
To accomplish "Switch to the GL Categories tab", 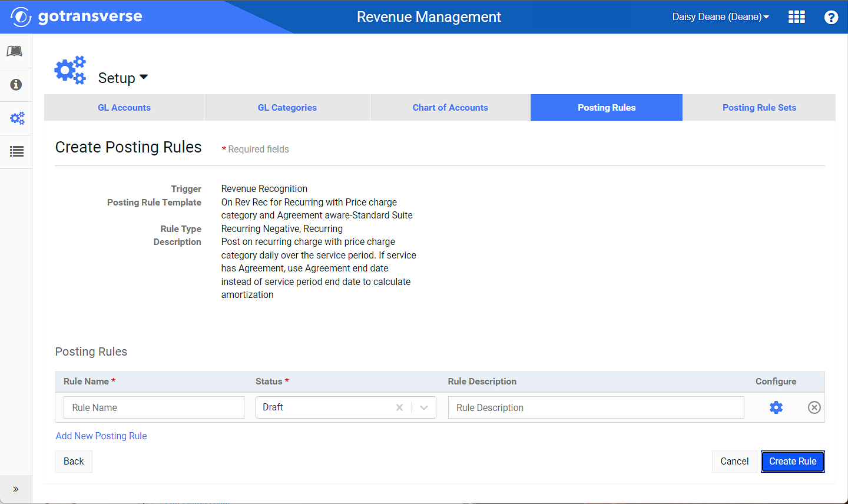I will click(287, 108).
